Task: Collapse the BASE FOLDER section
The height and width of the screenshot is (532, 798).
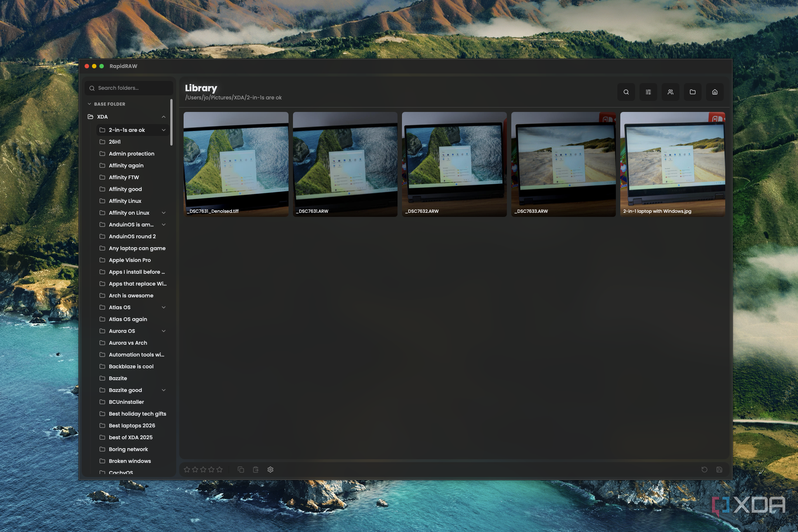Action: (89, 104)
